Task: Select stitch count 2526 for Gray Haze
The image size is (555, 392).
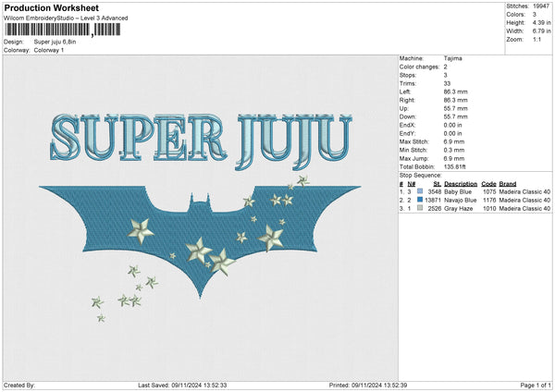Action: tap(435, 209)
